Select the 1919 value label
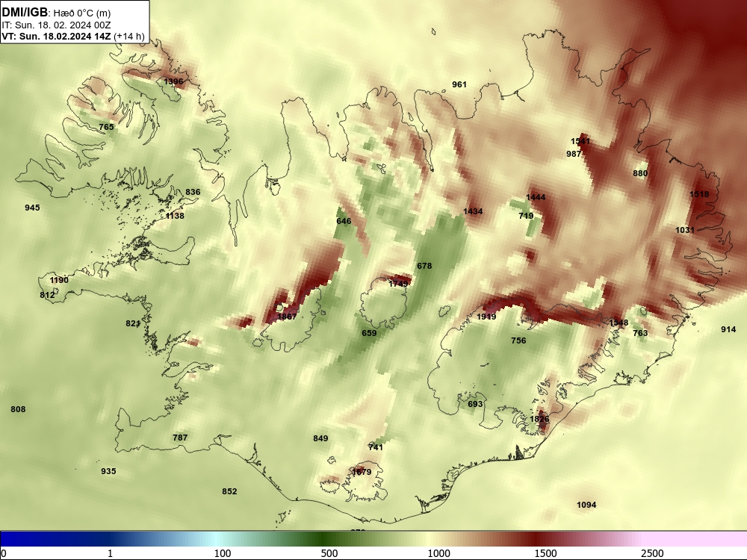Viewport: 747px width, 560px height. 486,317
